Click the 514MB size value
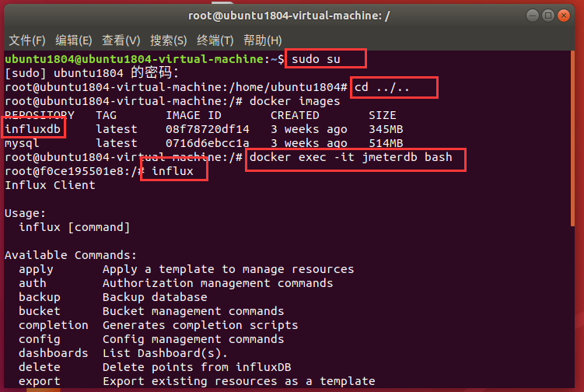This screenshot has height=392, width=584. coord(386,143)
